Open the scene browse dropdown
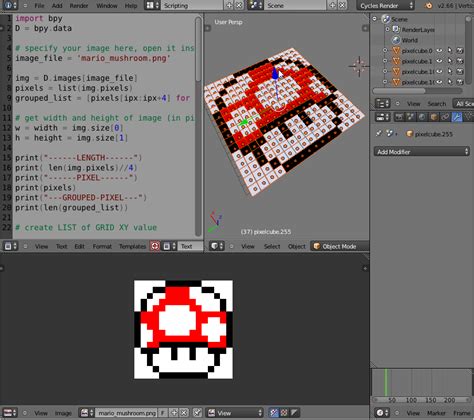Viewport: 474px width, 420px height. click(255, 5)
